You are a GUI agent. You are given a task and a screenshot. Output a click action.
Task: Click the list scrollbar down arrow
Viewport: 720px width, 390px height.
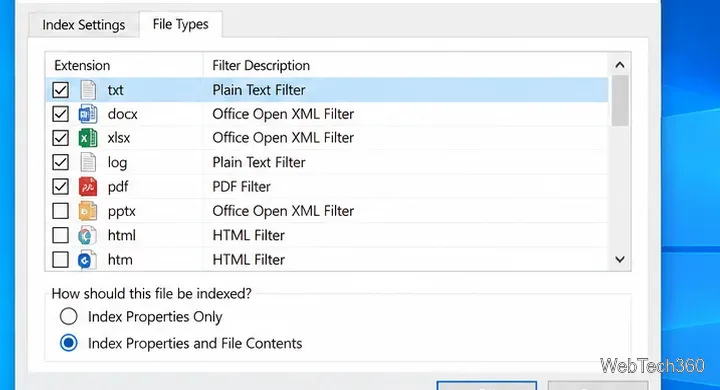(x=619, y=260)
